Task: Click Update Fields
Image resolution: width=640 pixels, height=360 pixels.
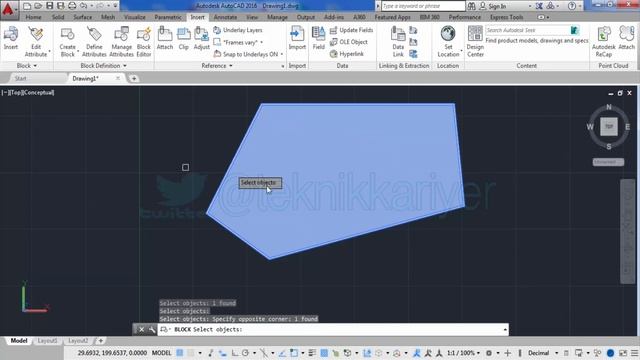Action: 351,30
